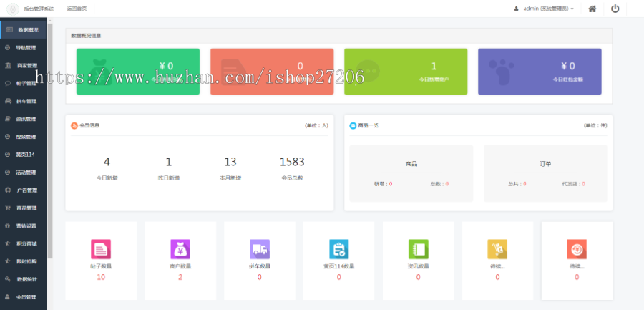644x310 pixels.
Task: Click the star icon beside 积分商城
Action: [x=7, y=244]
